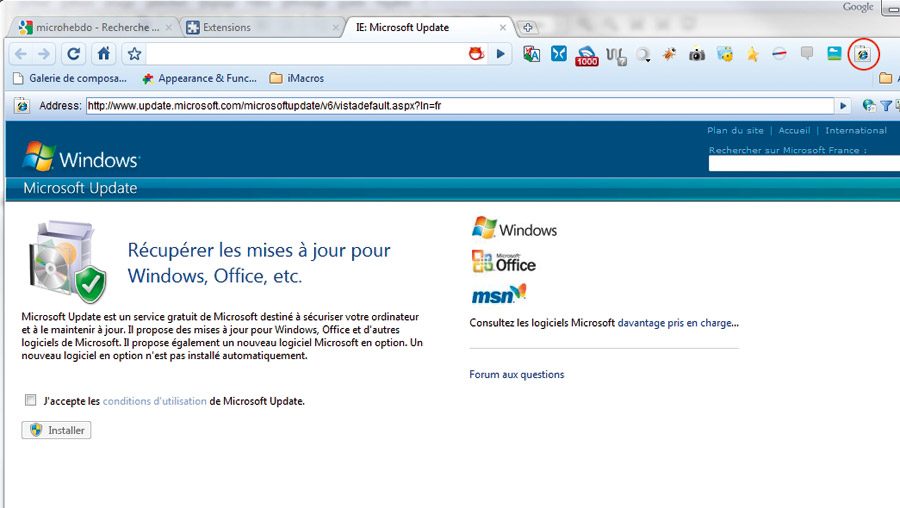This screenshot has height=508, width=900.
Task: Open the magnifier search extension
Action: (643, 55)
